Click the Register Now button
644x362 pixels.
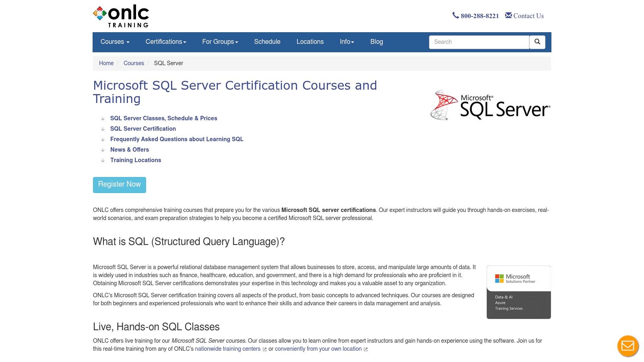[x=120, y=185]
